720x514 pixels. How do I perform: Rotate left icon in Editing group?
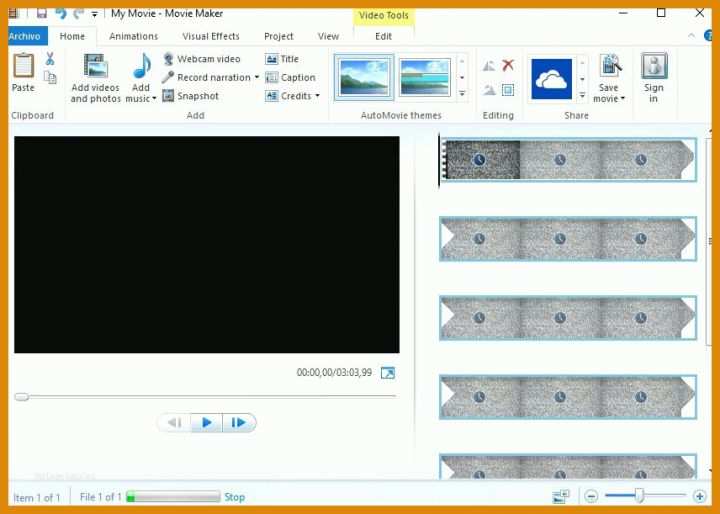coord(489,66)
